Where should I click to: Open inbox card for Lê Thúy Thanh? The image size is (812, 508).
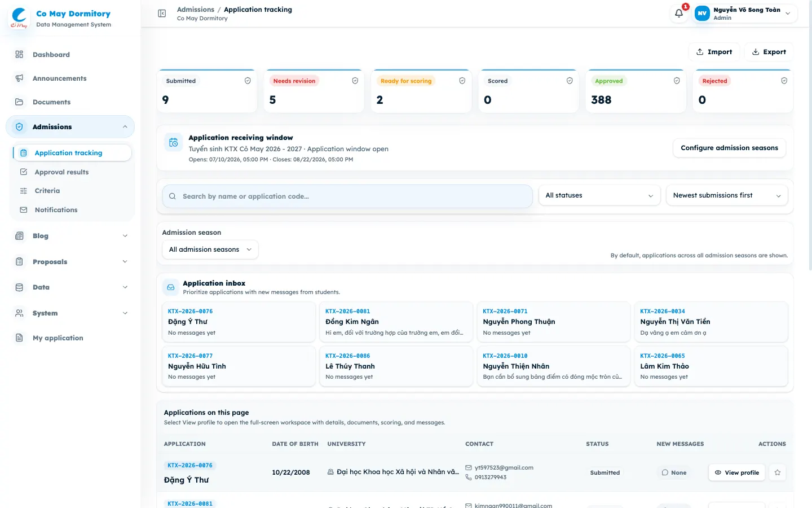coord(396,366)
